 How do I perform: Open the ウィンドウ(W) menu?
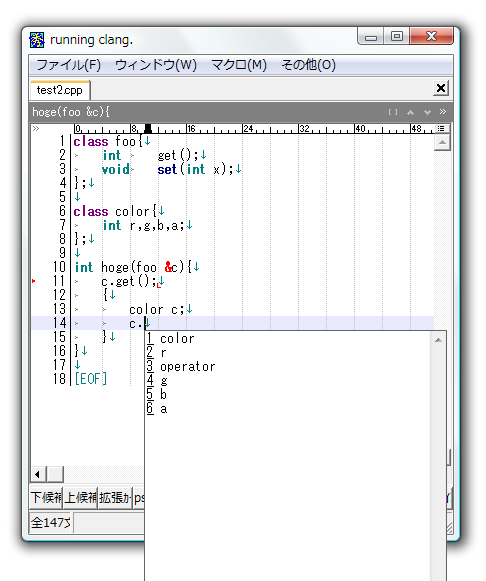[x=156, y=65]
